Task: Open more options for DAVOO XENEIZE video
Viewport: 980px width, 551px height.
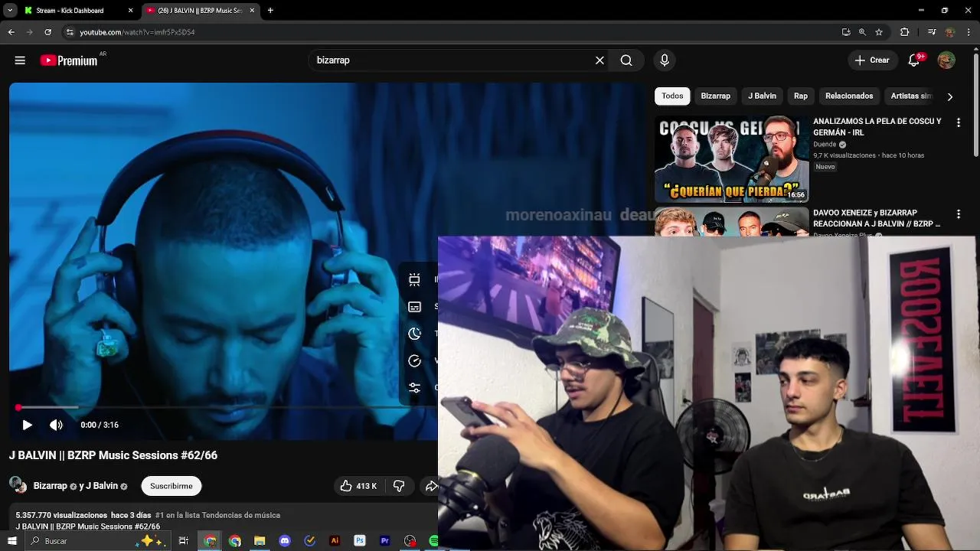Action: [x=958, y=214]
